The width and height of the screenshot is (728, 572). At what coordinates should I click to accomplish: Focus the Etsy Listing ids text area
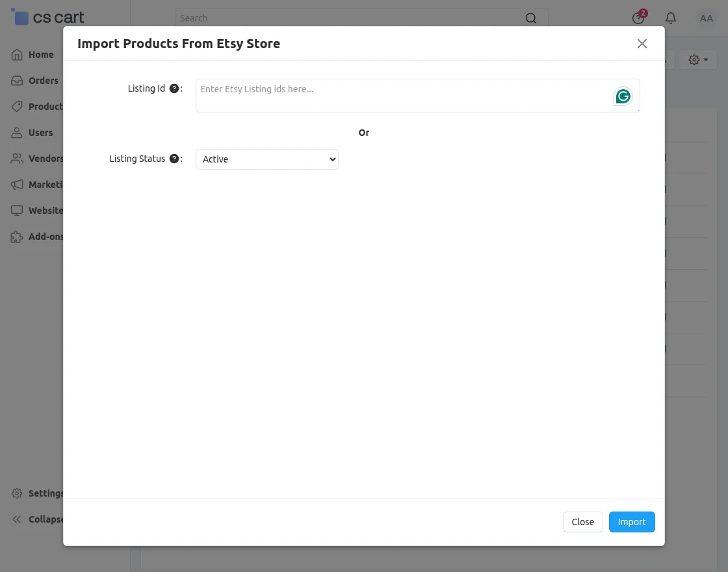pos(417,96)
